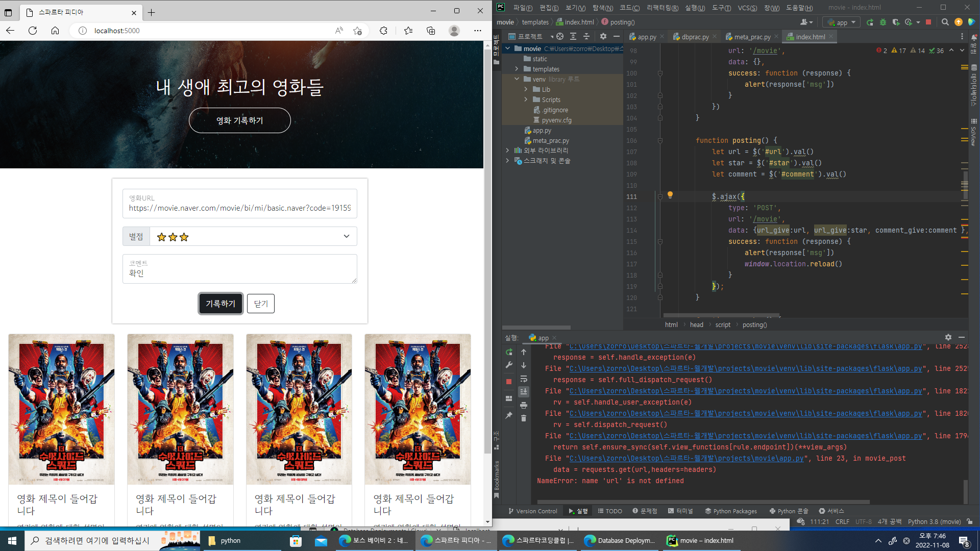Open the 리팩터링(R) menu
The height and width of the screenshot is (551, 980).
pos(663,8)
